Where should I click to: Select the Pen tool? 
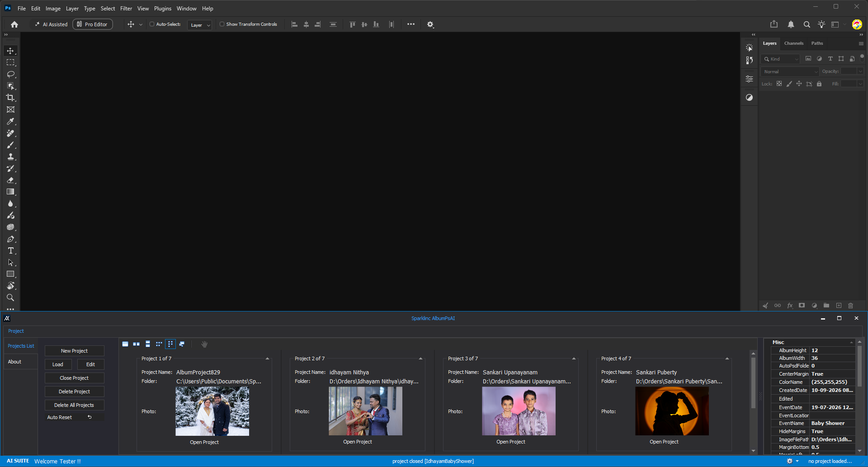click(x=10, y=239)
